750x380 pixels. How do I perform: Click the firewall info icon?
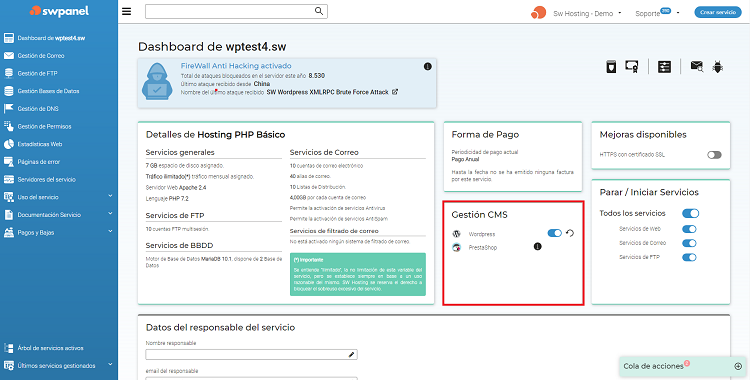point(428,67)
